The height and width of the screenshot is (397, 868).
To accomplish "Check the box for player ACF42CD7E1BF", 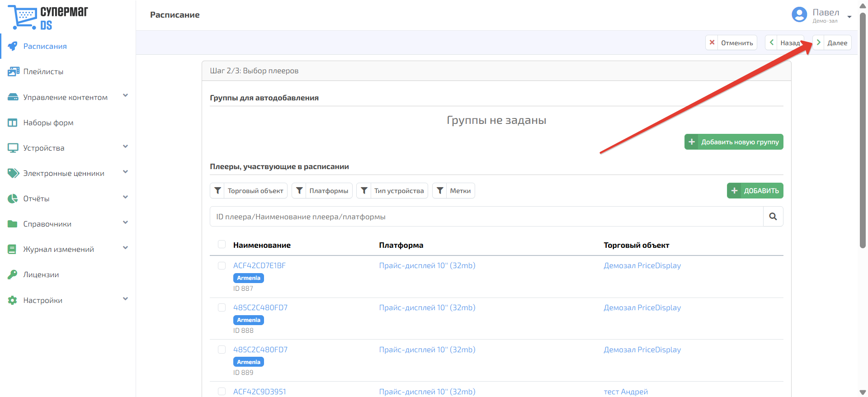I will 222,265.
